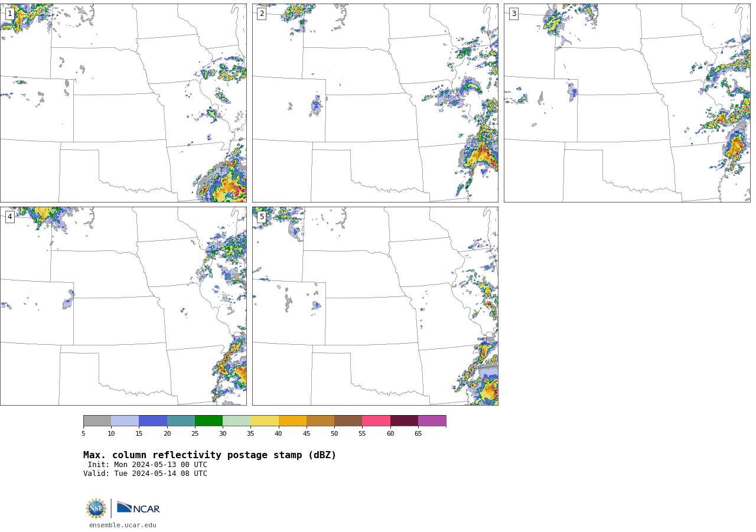Screen dimensions: 756x532
Task: Click 'Valid: Tue 2024-05-14 08 UTC' text
Action: tap(145, 474)
